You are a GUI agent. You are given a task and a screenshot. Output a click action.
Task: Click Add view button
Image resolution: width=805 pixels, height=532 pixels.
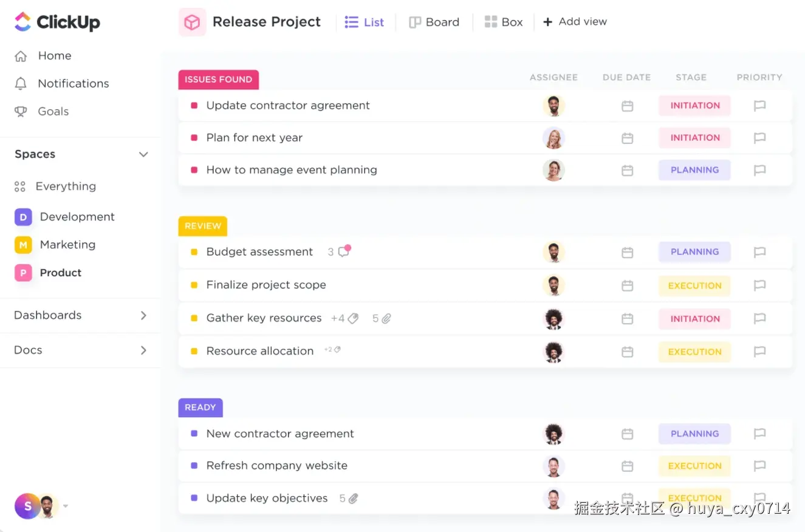[x=575, y=22]
